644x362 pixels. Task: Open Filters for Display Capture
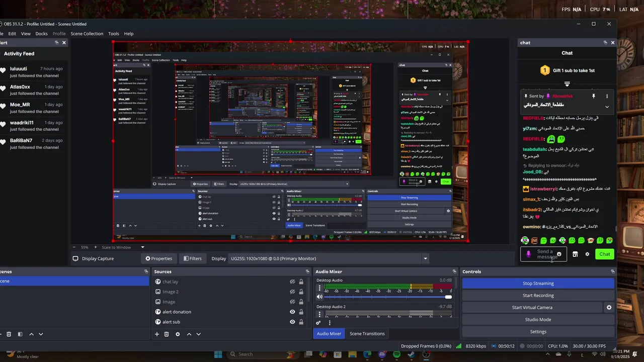tap(192, 258)
